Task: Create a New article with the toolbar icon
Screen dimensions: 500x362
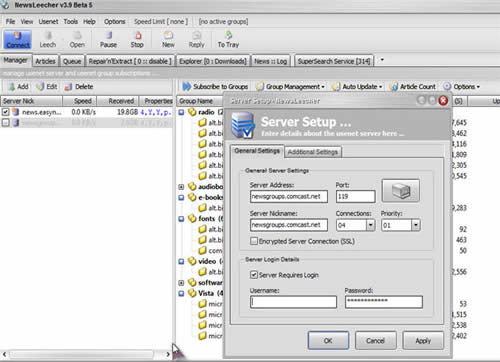Action: (x=168, y=39)
